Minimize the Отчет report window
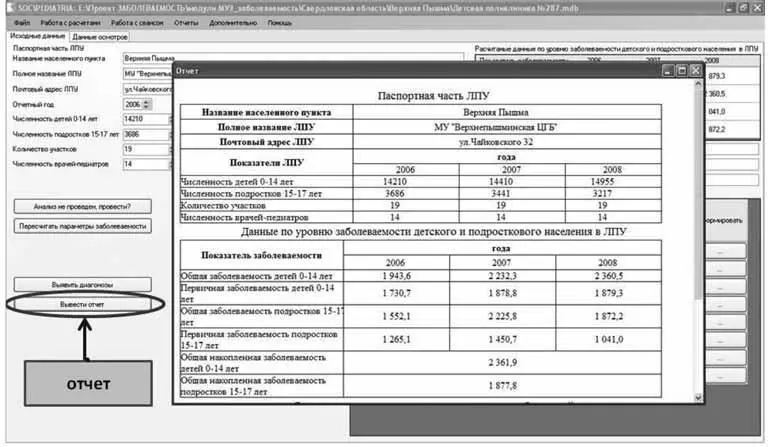768x447 pixels. click(x=668, y=71)
